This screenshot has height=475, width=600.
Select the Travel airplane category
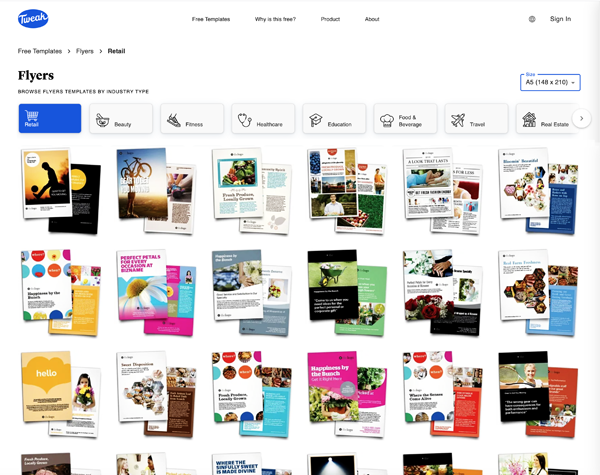476,119
